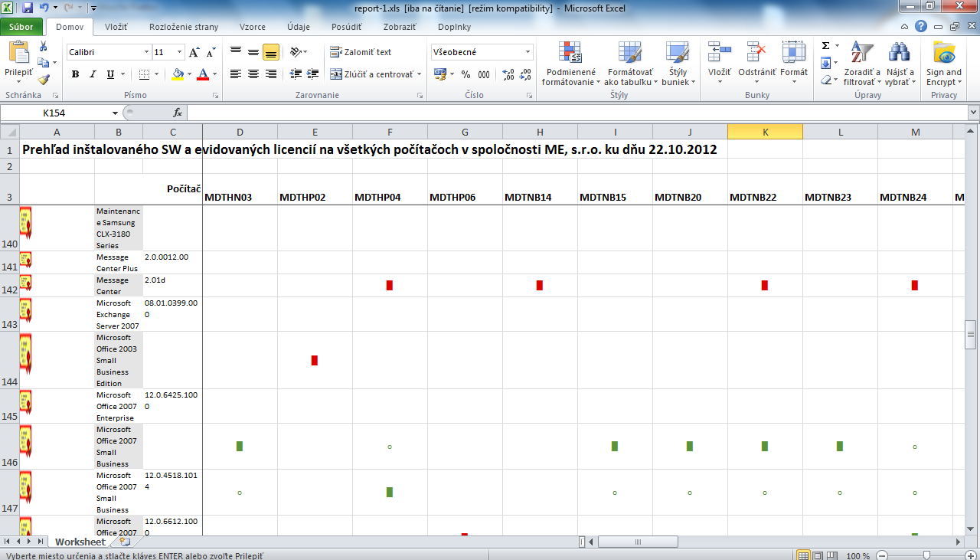Open the font size dropdown

[x=180, y=52]
